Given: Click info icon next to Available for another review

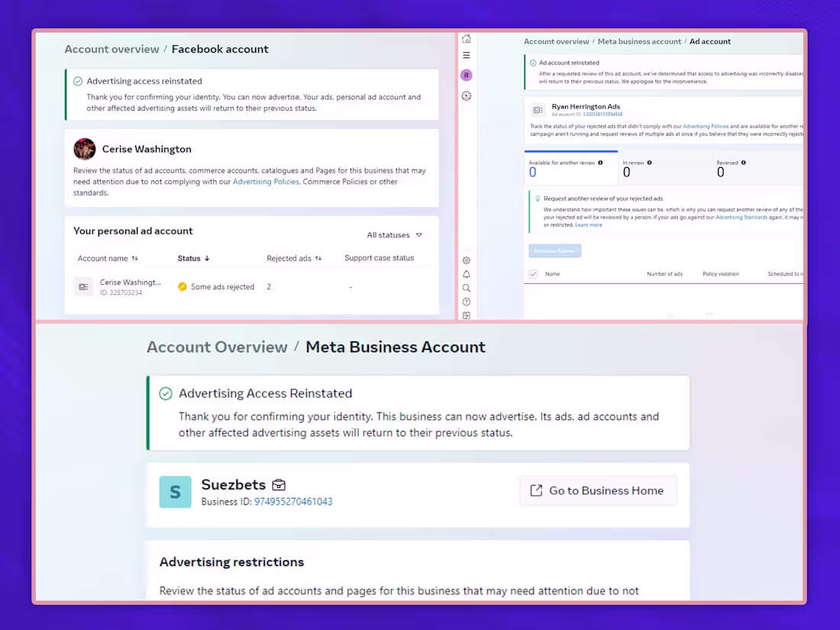Looking at the screenshot, I should point(600,163).
